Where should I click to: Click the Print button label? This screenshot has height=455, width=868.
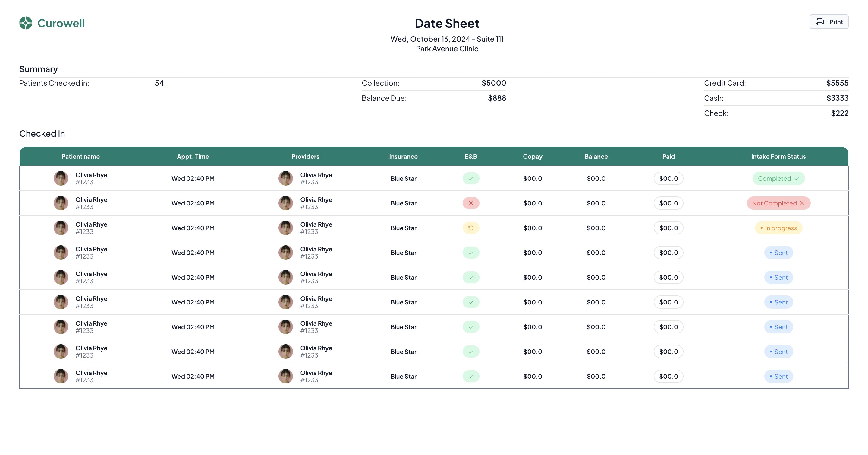pyautogui.click(x=836, y=22)
